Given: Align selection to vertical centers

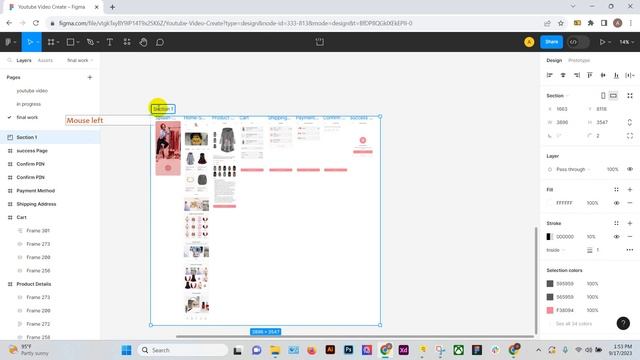Looking at the screenshot, I should (603, 75).
